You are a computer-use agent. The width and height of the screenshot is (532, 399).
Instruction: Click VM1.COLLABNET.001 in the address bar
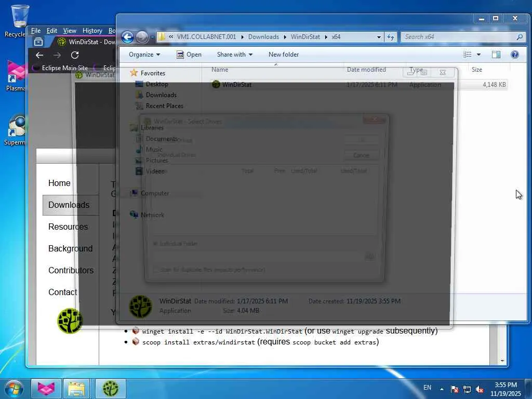[x=206, y=37]
